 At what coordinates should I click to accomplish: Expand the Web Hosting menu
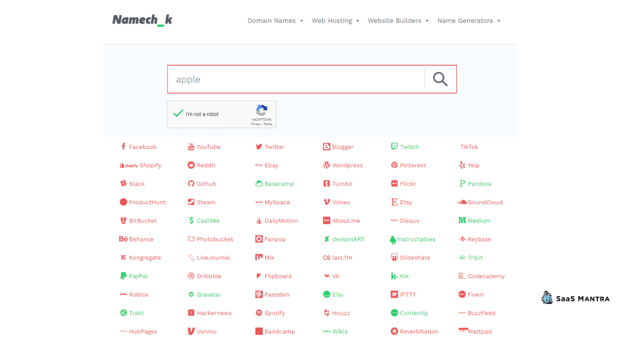pos(336,21)
